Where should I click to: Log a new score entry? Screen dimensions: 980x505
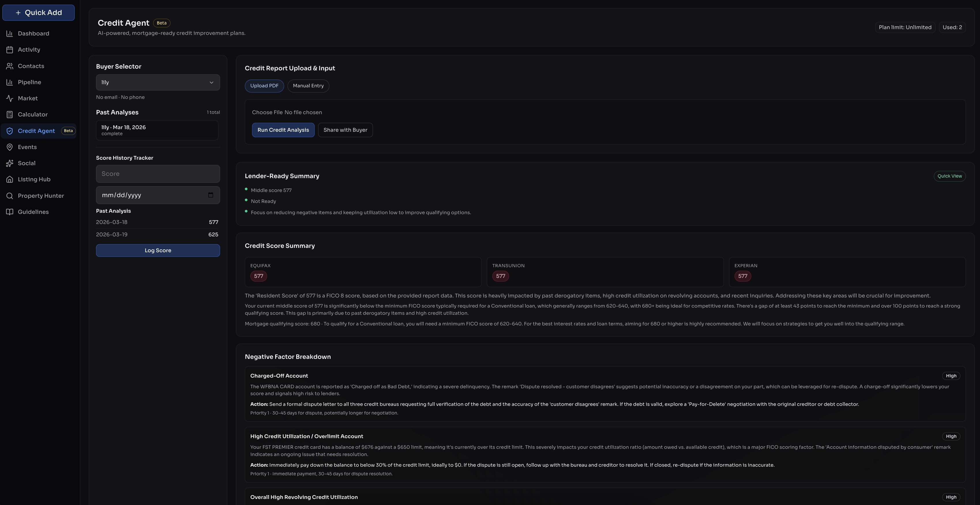[157, 250]
